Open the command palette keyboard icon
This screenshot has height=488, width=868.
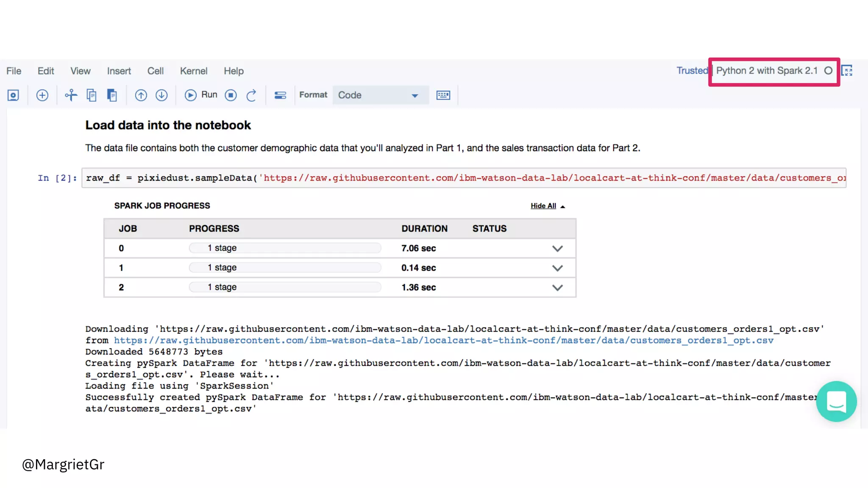coord(443,95)
